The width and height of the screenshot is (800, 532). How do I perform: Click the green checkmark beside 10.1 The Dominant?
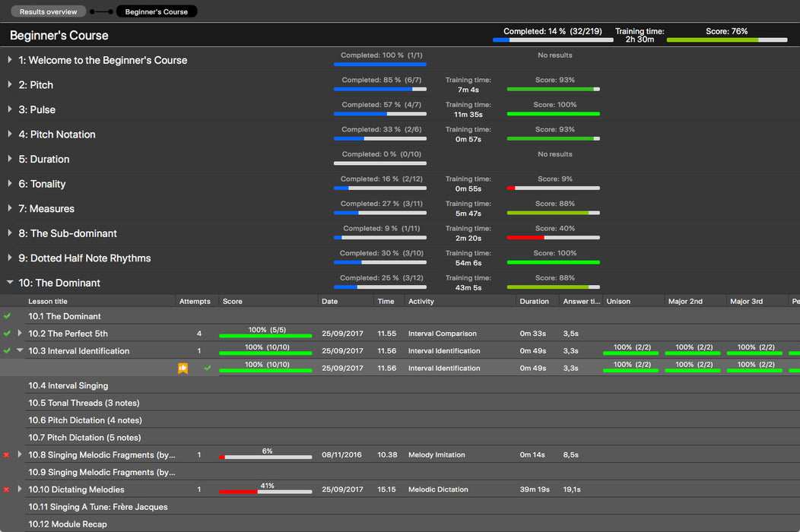(7, 316)
